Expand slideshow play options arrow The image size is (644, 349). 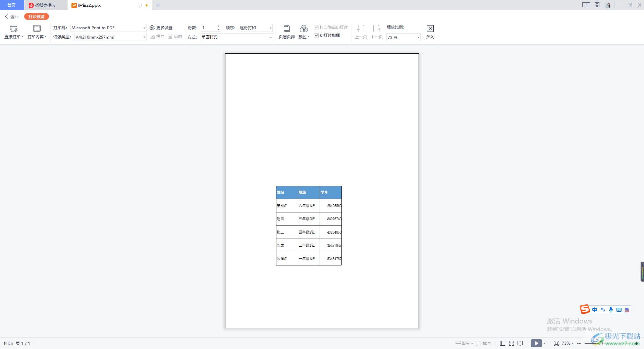(x=544, y=343)
